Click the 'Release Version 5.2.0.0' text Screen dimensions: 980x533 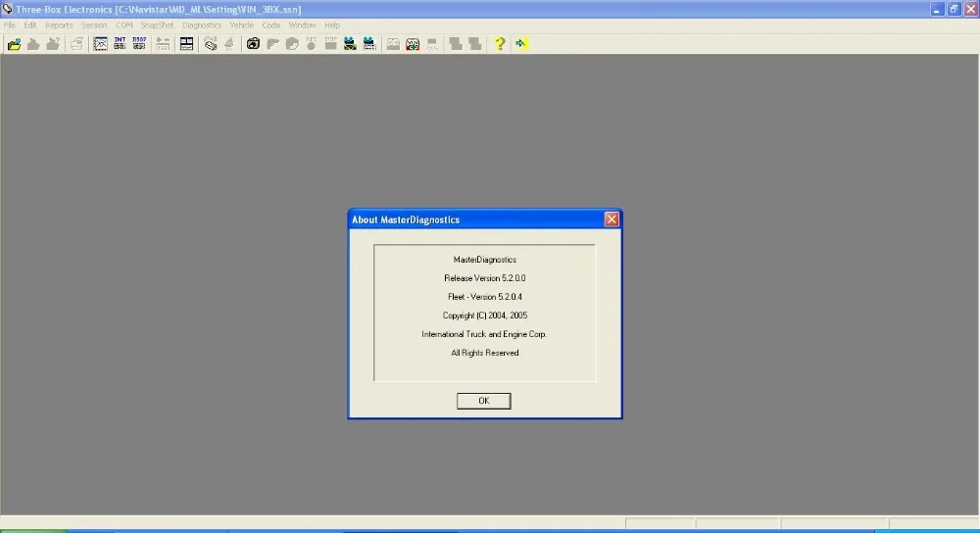(x=484, y=278)
